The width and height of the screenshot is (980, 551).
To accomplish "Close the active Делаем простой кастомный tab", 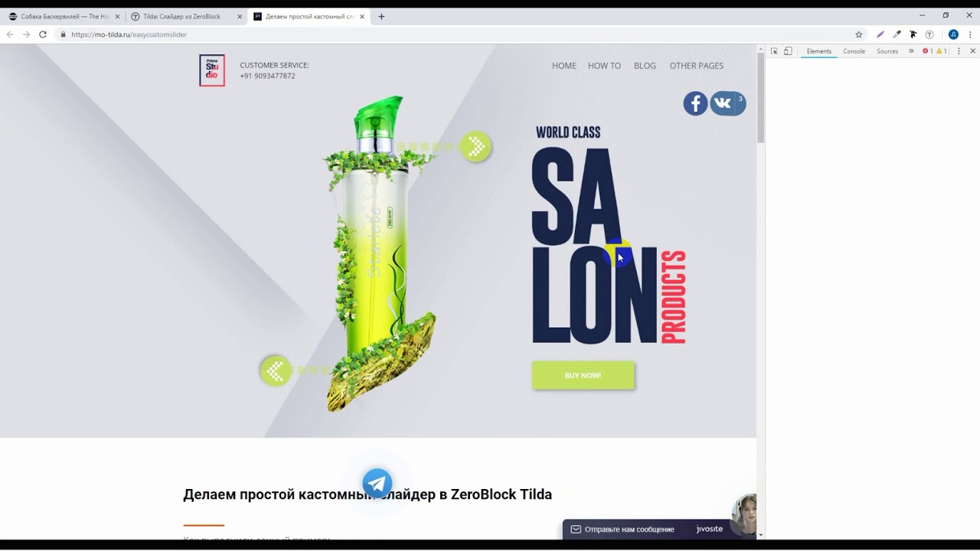I will (362, 16).
